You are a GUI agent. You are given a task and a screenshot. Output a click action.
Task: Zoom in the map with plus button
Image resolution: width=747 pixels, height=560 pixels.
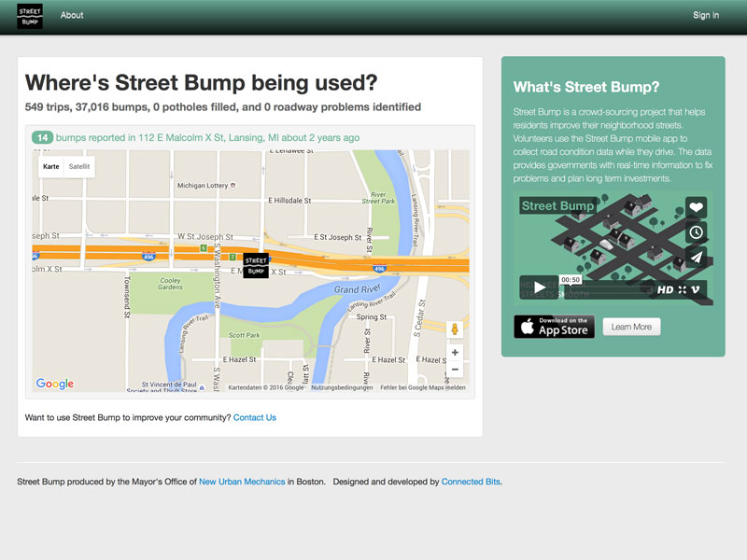pos(455,353)
